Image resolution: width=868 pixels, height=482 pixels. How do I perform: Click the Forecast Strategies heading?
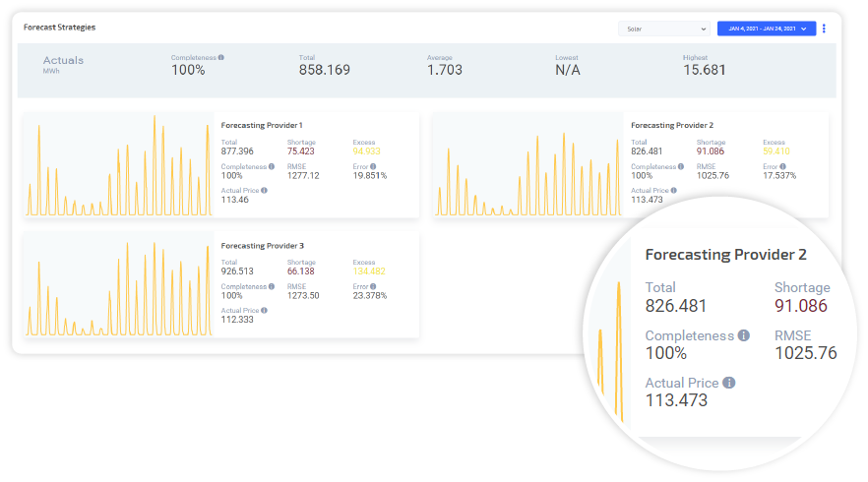(x=60, y=28)
